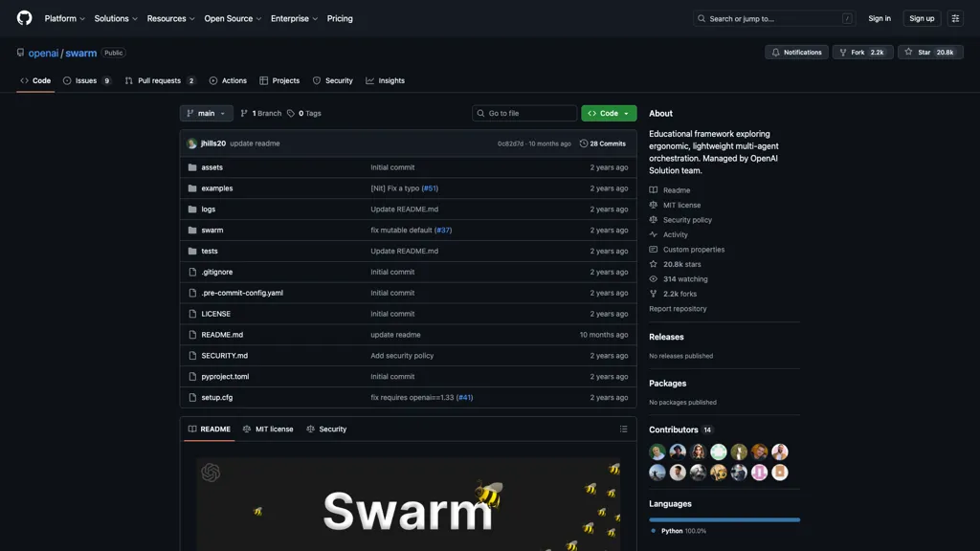The height and width of the screenshot is (551, 980).
Task: Open the Resources menu in the navbar
Action: [x=167, y=18]
